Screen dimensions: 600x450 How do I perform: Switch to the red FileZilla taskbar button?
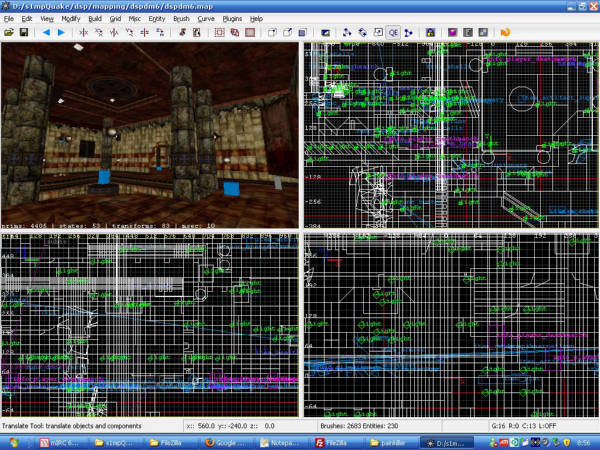point(336,443)
